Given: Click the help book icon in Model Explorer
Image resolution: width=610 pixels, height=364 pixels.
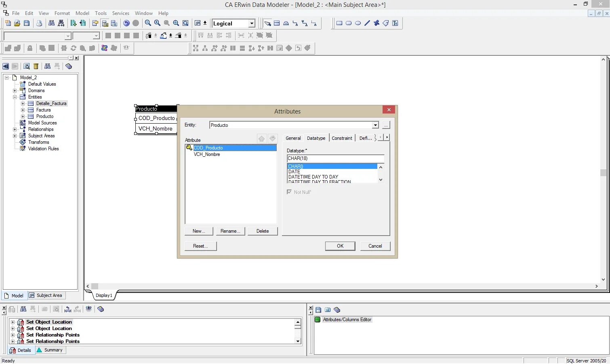Looking at the screenshot, I should (x=69, y=66).
